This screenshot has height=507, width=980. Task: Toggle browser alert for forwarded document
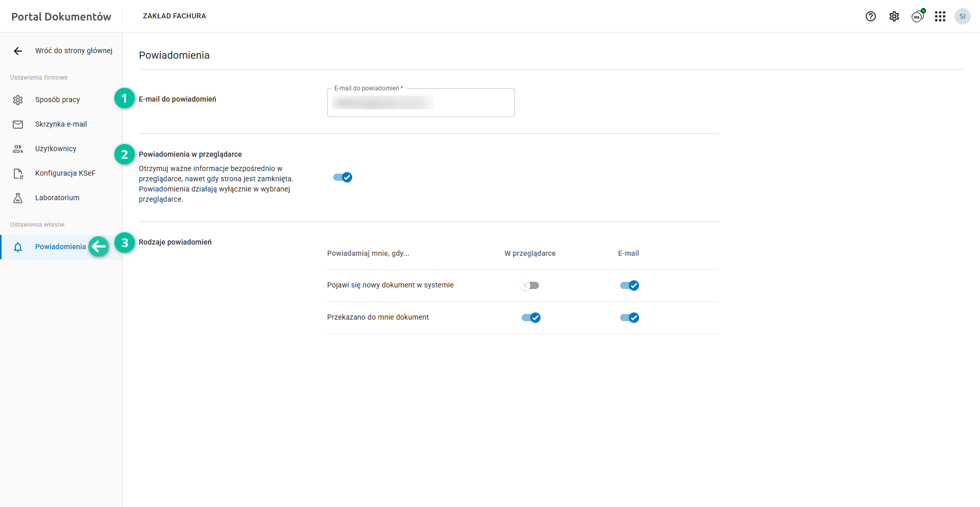(x=531, y=318)
